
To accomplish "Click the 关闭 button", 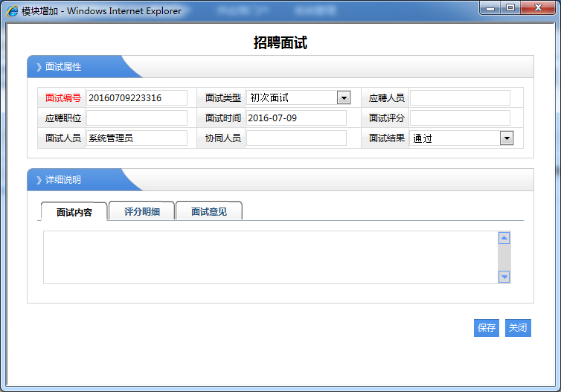I will pyautogui.click(x=518, y=328).
